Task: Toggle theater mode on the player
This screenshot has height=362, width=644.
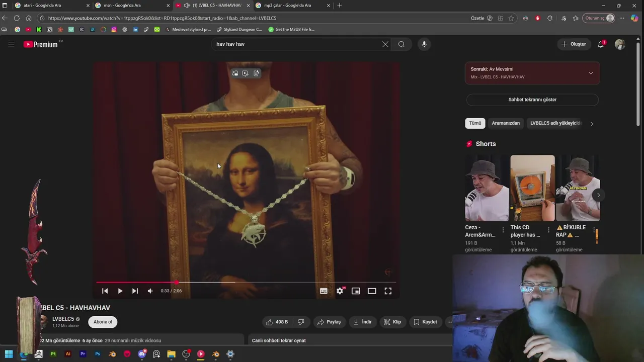Action: pos(372,291)
